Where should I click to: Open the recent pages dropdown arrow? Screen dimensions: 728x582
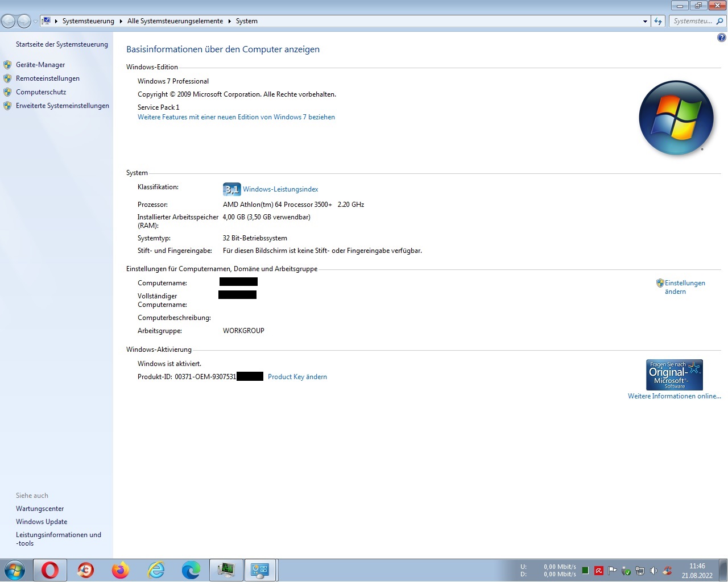pyautogui.click(x=35, y=22)
